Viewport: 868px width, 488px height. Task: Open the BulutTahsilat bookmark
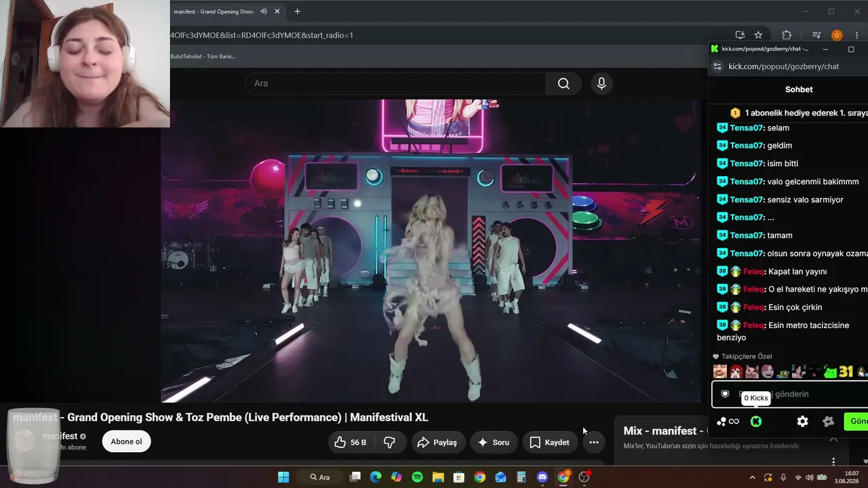(x=203, y=56)
